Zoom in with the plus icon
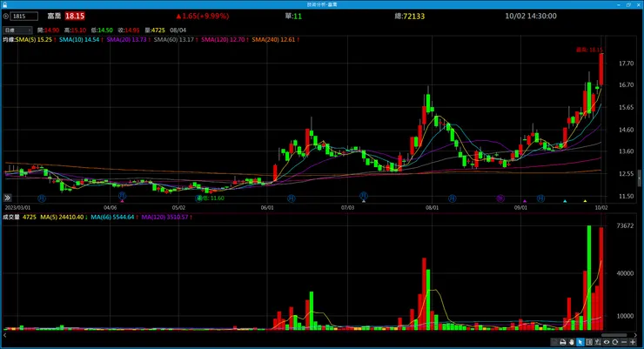Screen dimensions: 644x349 [633, 342]
